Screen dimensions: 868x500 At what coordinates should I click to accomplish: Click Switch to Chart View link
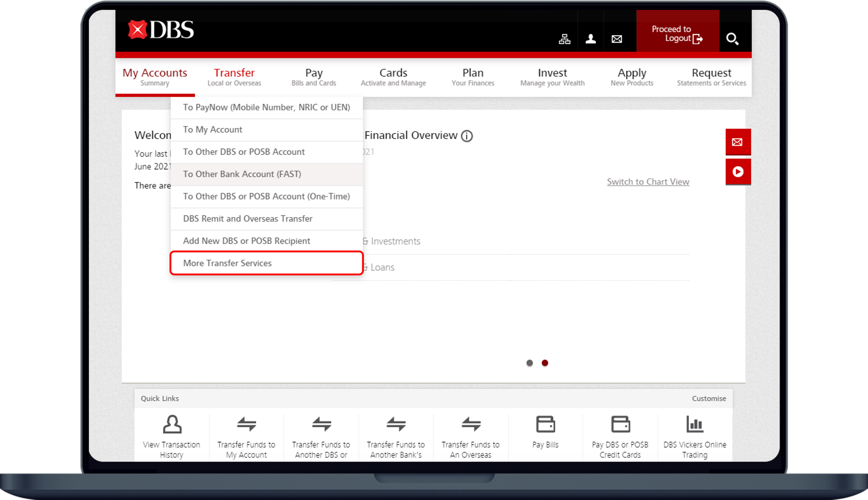tap(648, 182)
